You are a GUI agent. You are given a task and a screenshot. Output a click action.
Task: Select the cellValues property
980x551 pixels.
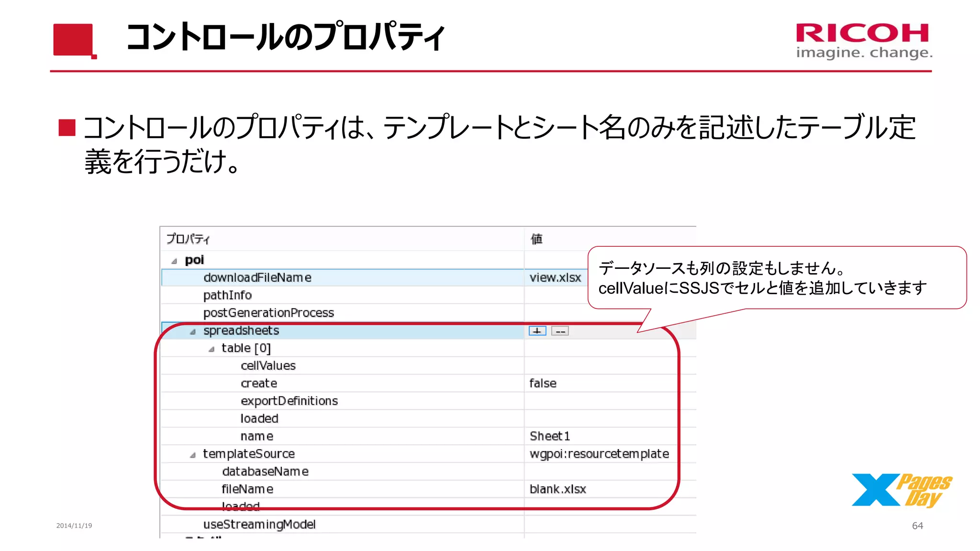pyautogui.click(x=268, y=365)
